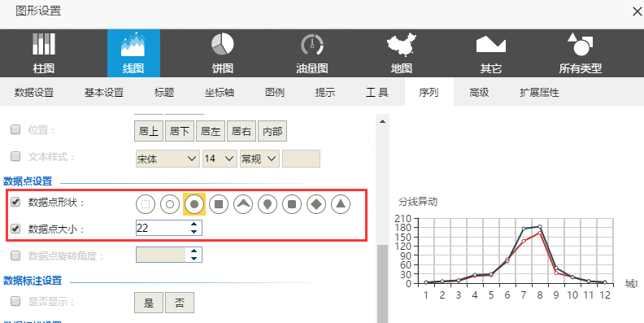Image resolution: width=644 pixels, height=323 pixels.
Task: Open the text style color swatch
Action: 301,159
